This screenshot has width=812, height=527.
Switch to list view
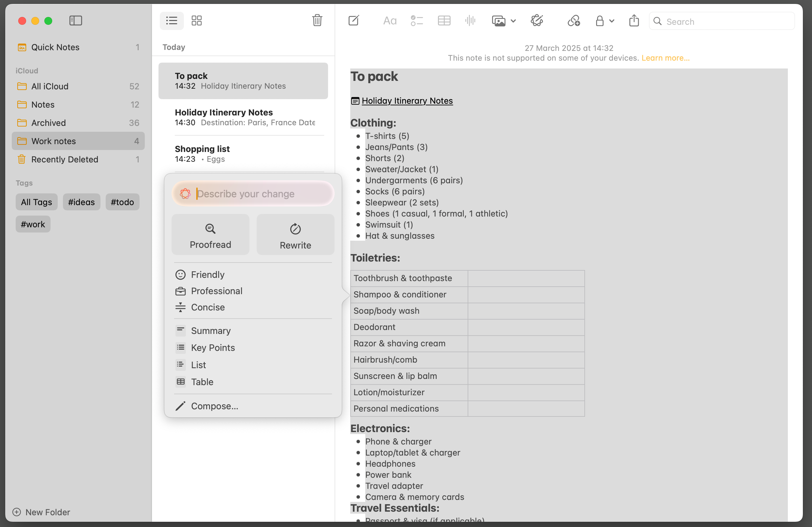pos(172,21)
